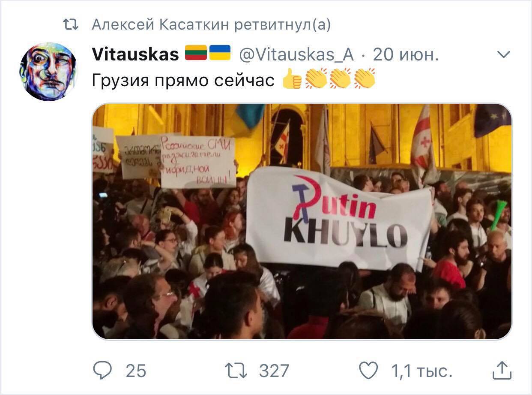Image resolution: width=532 pixels, height=395 pixels.
Task: Click the Lithuanian flag emoji
Action: pos(196,54)
